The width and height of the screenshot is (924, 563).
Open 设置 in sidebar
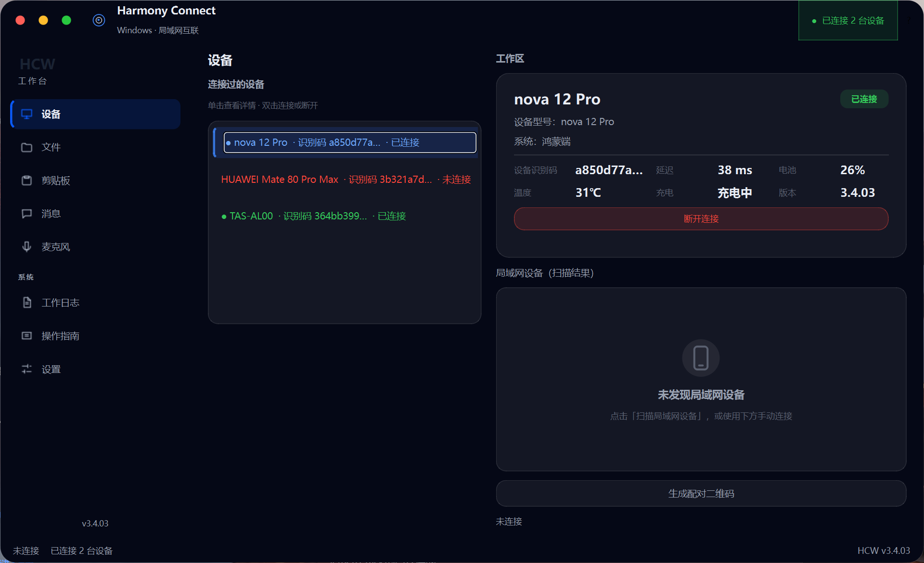[x=95, y=369]
